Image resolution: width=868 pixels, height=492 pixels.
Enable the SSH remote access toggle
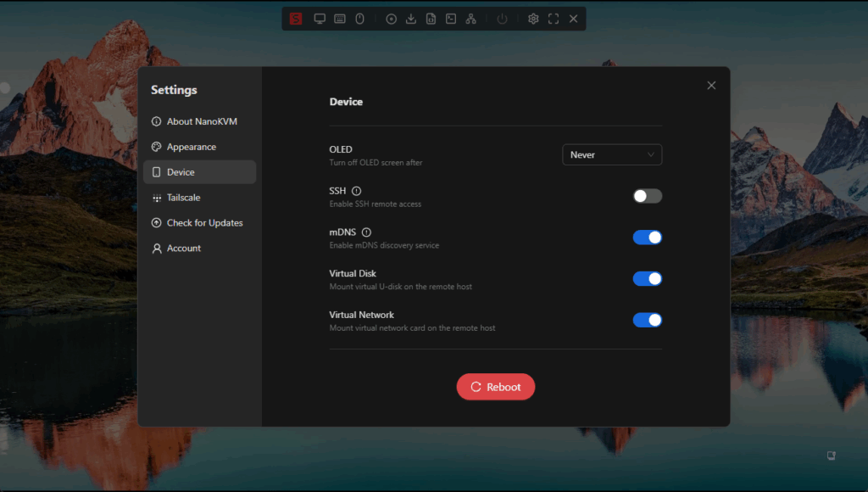click(647, 196)
